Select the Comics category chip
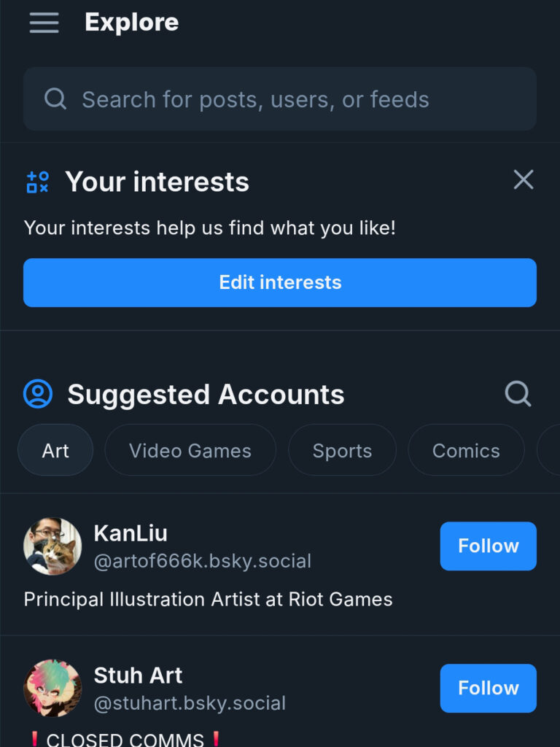Screen dimensions: 560x747 (466, 450)
